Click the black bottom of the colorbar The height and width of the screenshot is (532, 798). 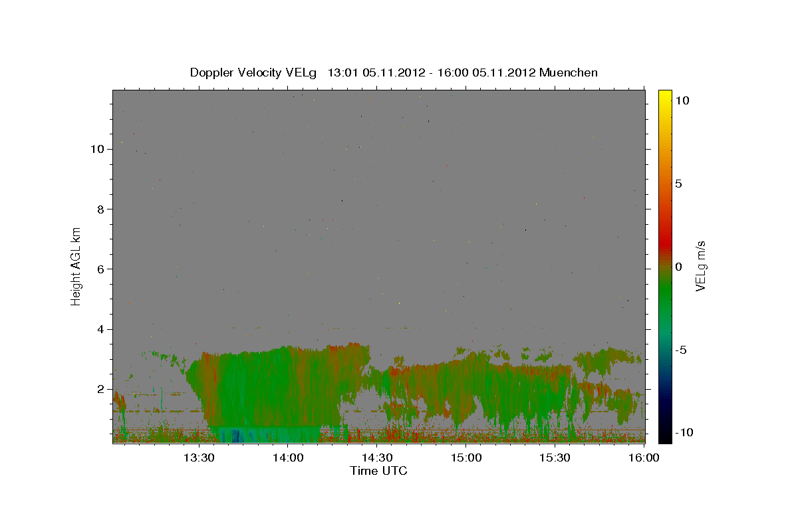pos(665,438)
